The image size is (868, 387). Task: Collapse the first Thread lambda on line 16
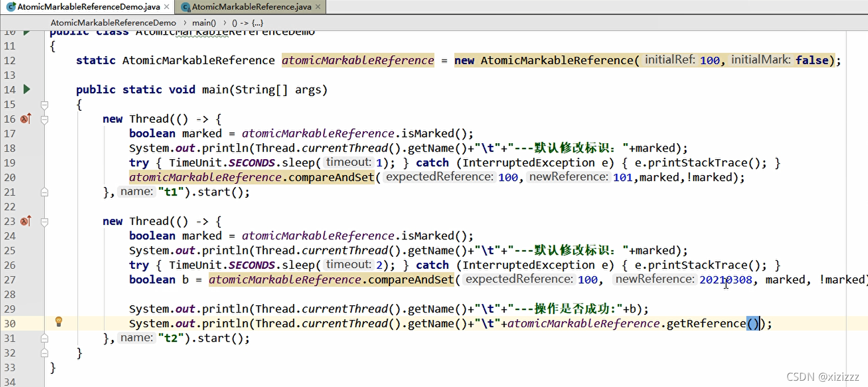click(x=44, y=119)
